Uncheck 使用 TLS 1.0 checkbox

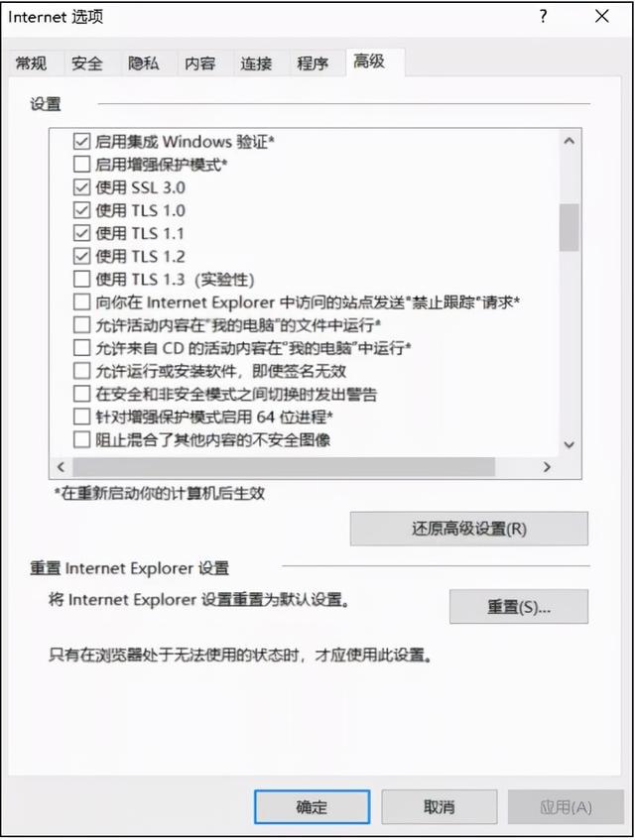(81, 210)
